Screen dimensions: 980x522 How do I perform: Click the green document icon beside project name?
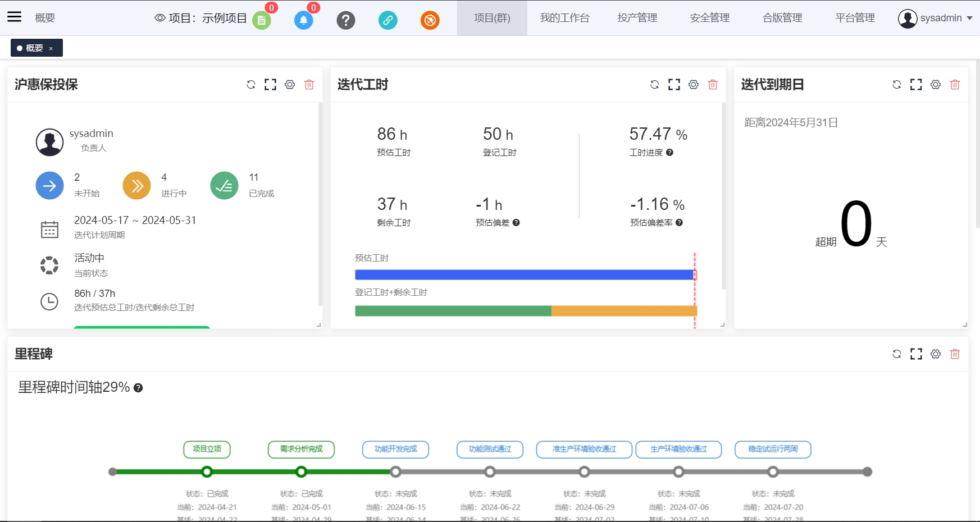(x=261, y=20)
